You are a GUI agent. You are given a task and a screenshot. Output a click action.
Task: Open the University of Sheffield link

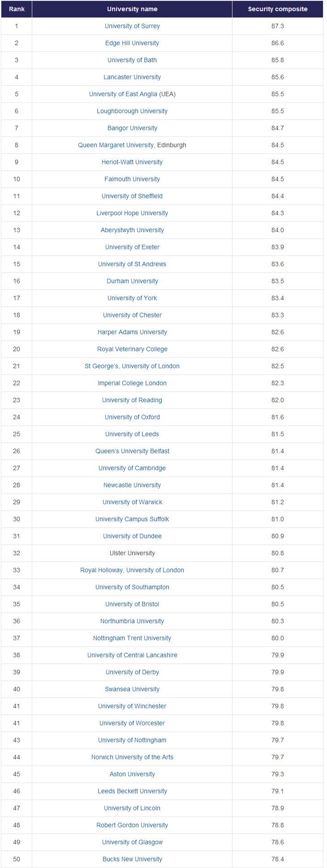coord(132,196)
